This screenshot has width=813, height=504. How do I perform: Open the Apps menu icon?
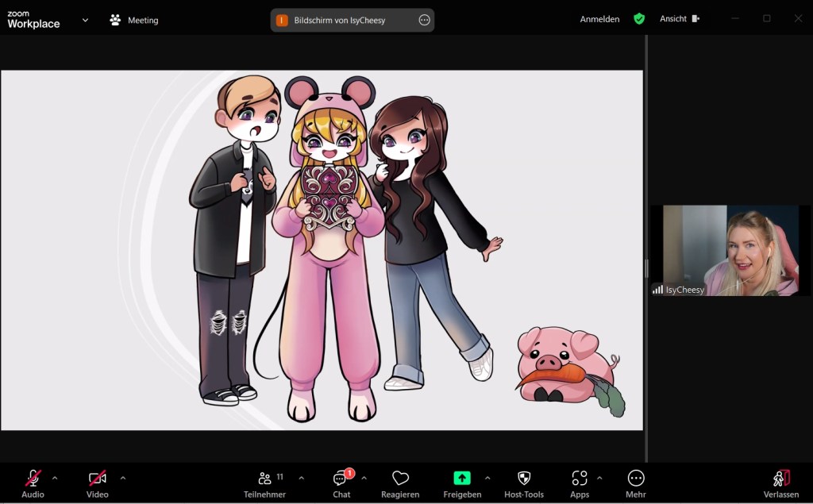580,479
